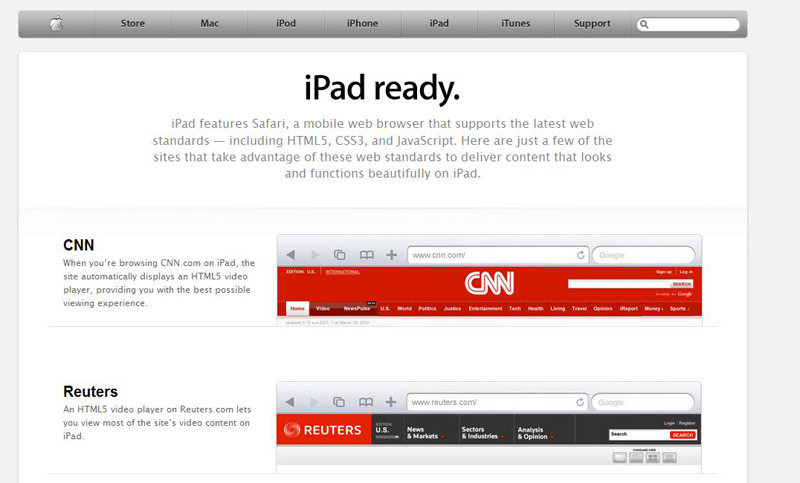The image size is (800, 483).
Task: Click Google search box in Reuters preview
Action: click(x=645, y=402)
